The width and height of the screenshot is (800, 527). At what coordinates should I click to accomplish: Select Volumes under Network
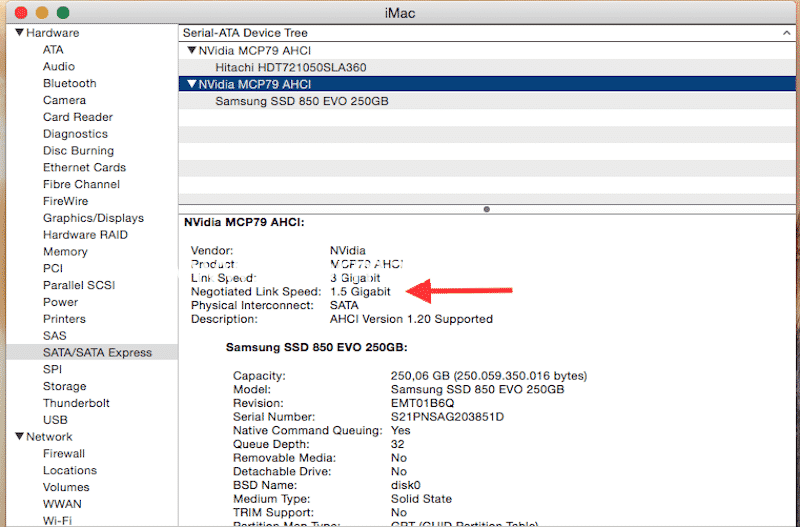tap(66, 487)
